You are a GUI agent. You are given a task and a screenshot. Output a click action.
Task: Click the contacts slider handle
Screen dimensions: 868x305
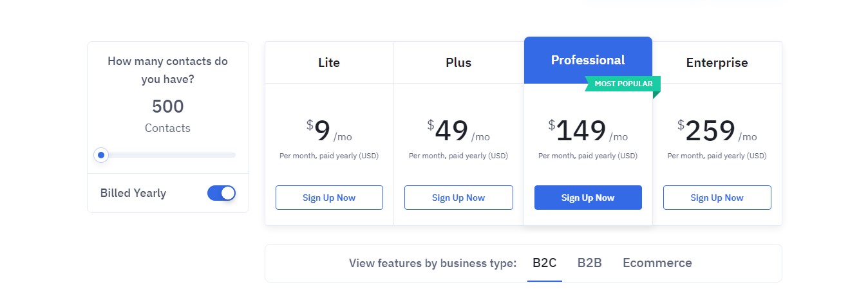[x=101, y=155]
